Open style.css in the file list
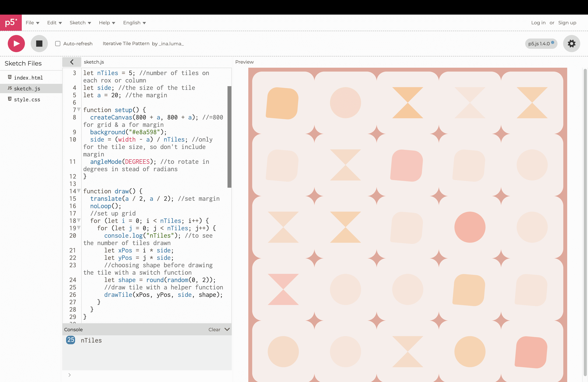Image resolution: width=588 pixels, height=382 pixels. coord(27,99)
